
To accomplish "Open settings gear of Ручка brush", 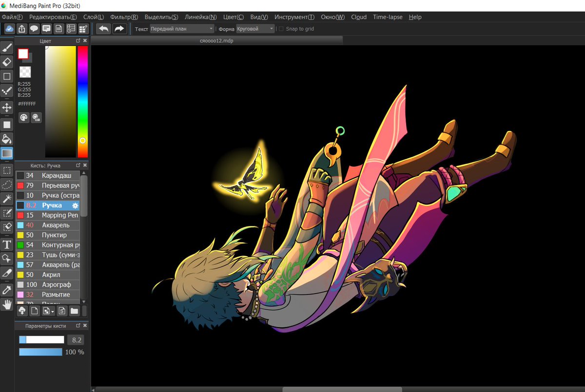I will 75,205.
